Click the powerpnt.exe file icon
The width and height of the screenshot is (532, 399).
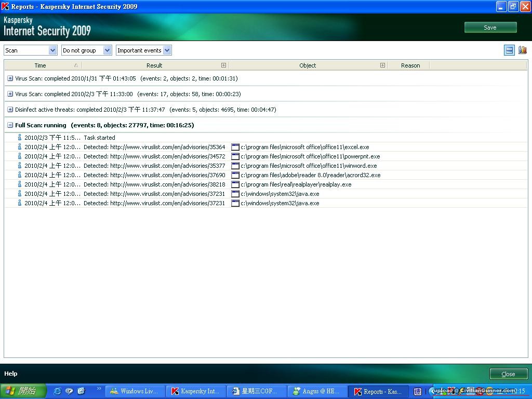(235, 156)
